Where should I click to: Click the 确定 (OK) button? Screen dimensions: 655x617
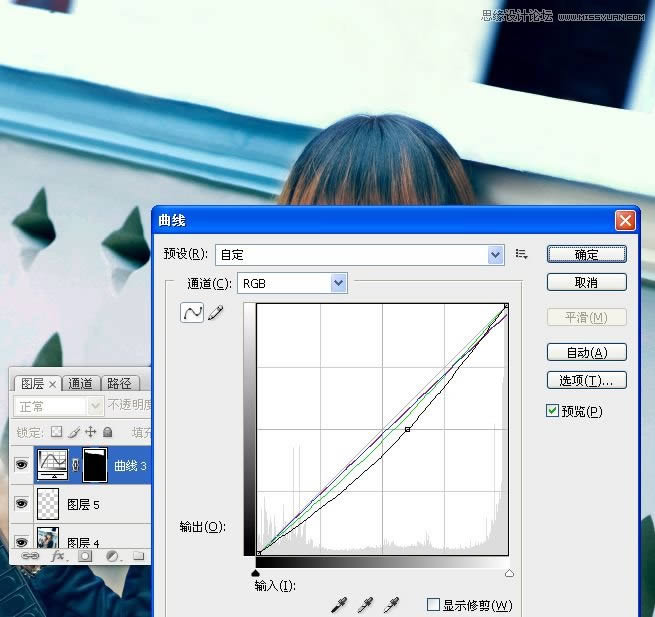click(586, 255)
